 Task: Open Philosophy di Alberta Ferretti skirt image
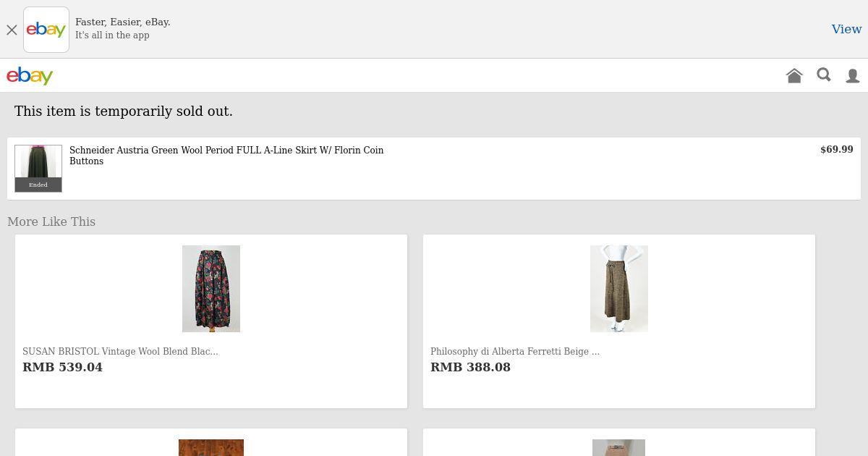coord(619,289)
